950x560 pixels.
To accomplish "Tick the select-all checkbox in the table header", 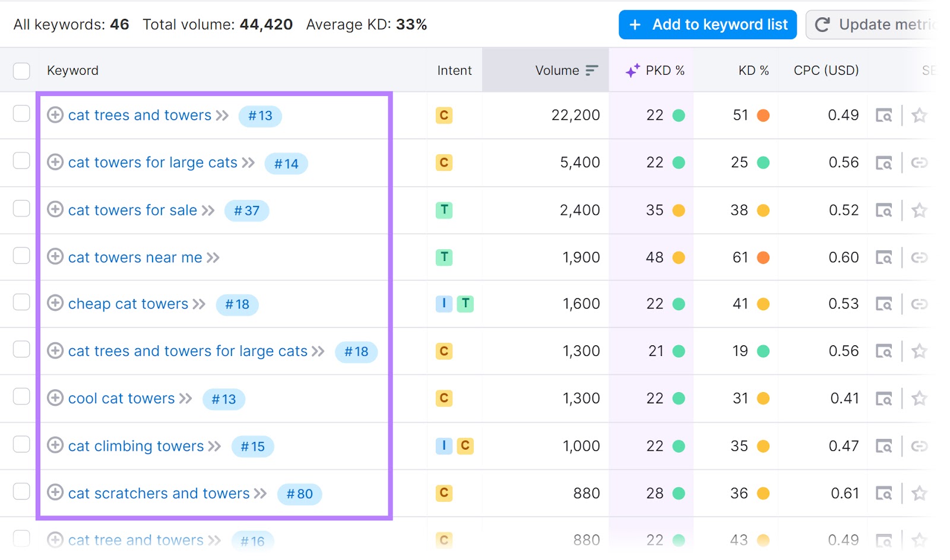I will [21, 70].
